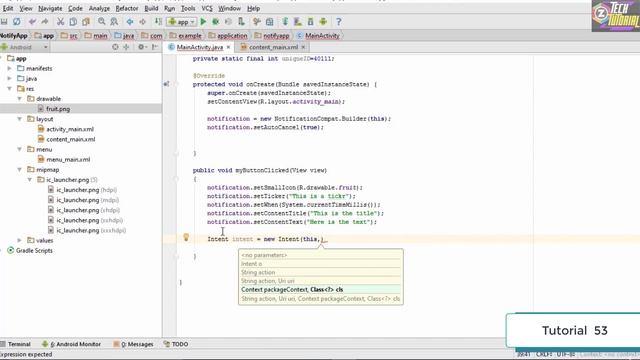Open the VCS menu
This screenshot has width=640, height=360.
pos(207,8)
